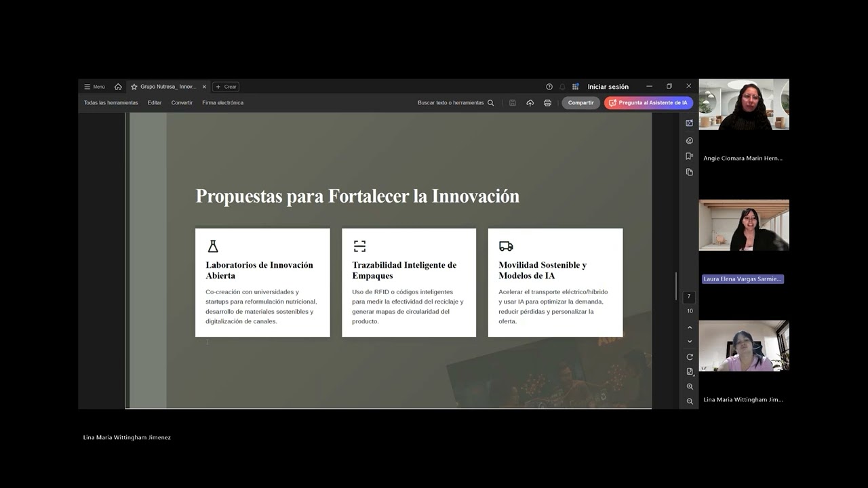Click the zoom in magnifier icon
Screen dimensions: 868x488
pos(690,387)
